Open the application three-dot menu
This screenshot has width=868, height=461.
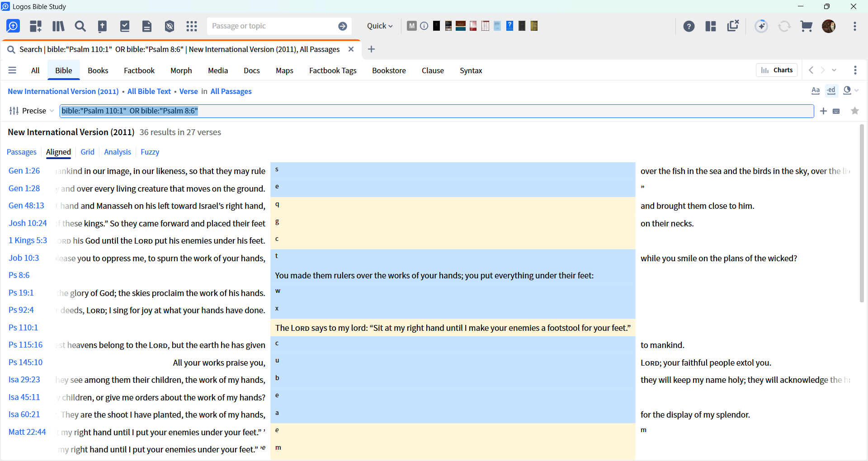pyautogui.click(x=855, y=26)
